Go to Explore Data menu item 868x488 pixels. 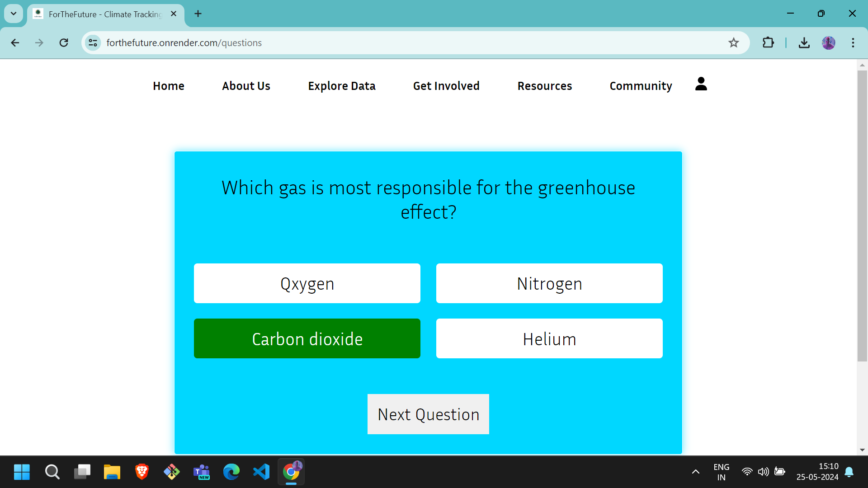click(x=342, y=86)
